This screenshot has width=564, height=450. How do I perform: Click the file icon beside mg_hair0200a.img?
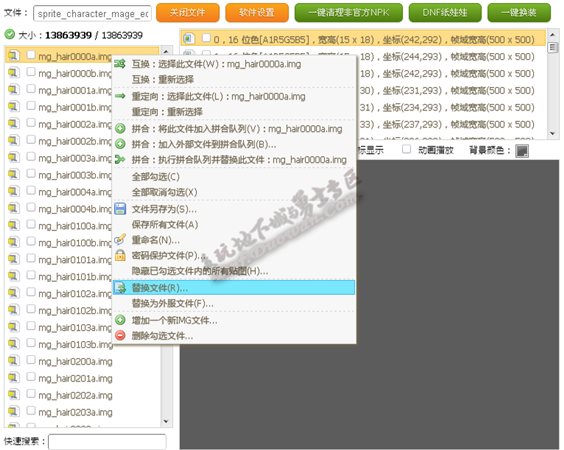(x=13, y=361)
